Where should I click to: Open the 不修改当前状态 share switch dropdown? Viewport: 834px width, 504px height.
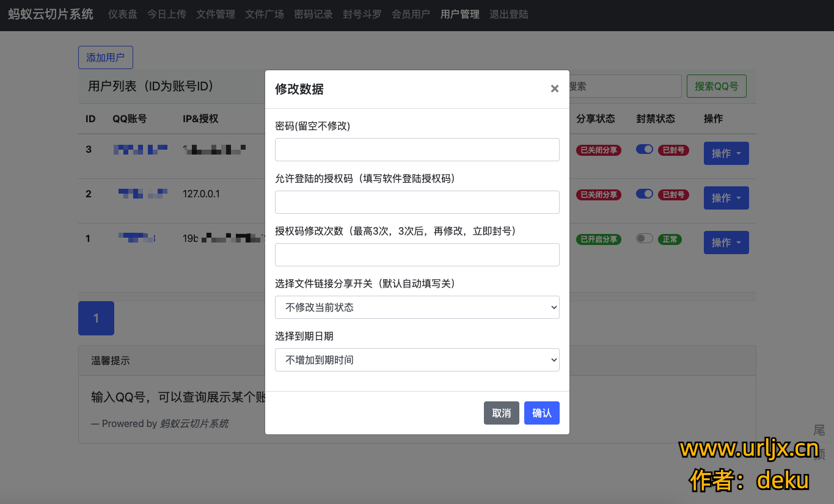(x=417, y=307)
